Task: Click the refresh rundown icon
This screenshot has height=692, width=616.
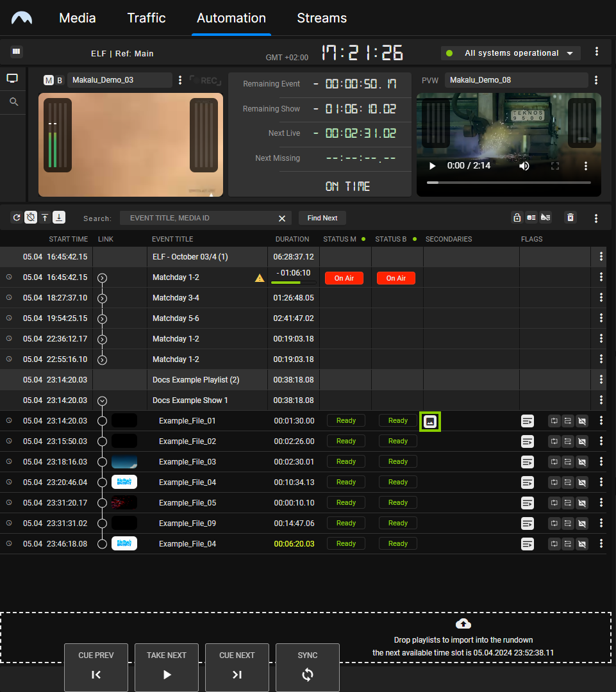Action: point(17,218)
